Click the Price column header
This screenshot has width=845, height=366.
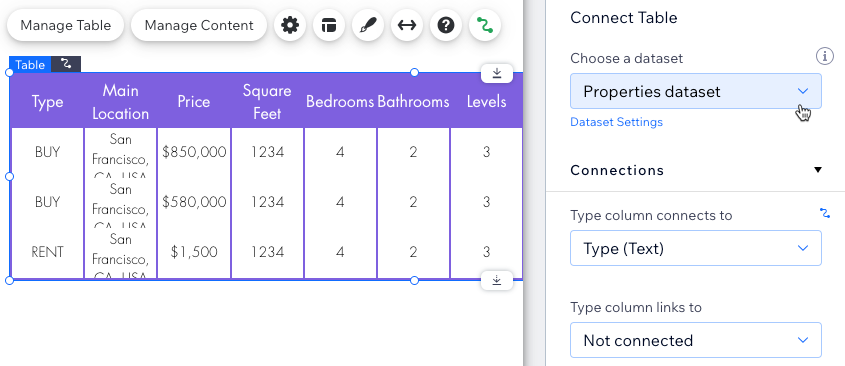tap(194, 101)
